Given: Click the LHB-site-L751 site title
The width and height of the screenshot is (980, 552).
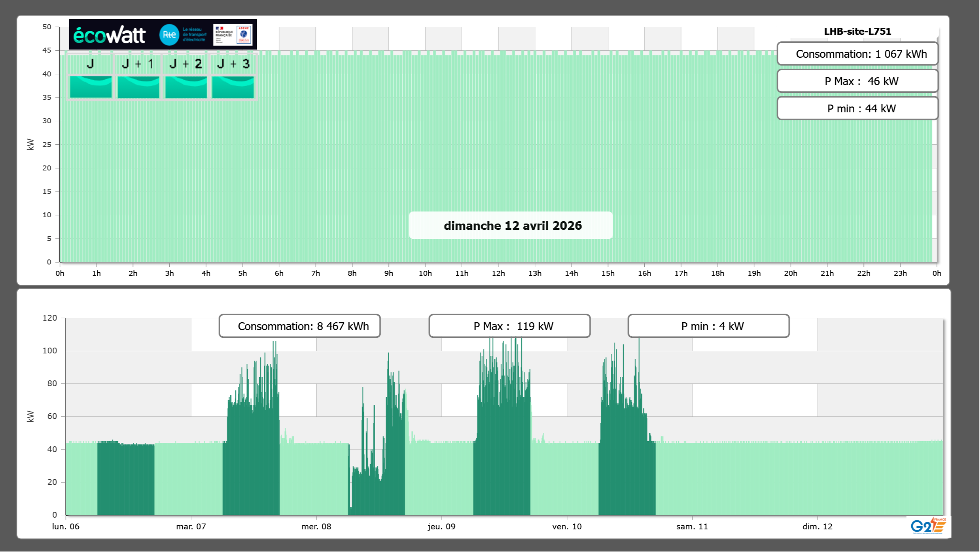Looking at the screenshot, I should tap(857, 31).
